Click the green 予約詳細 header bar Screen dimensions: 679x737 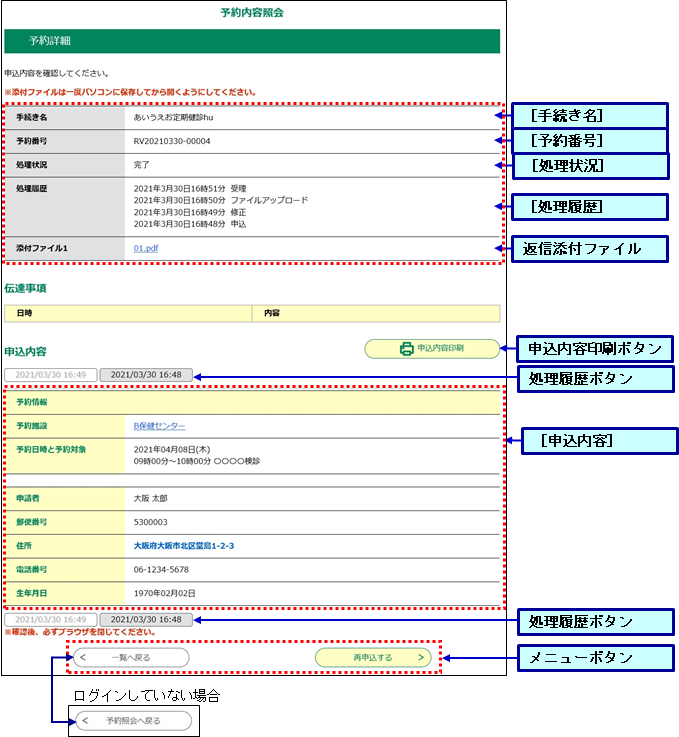coord(251,41)
